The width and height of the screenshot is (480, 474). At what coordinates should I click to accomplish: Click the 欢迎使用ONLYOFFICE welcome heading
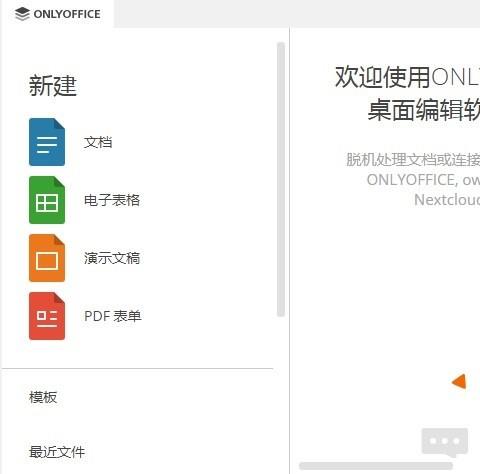[407, 77]
